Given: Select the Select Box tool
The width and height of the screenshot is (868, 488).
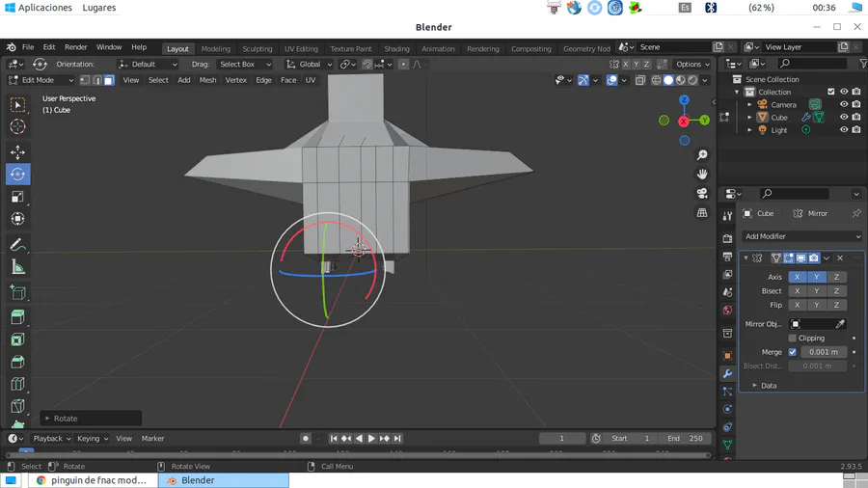Looking at the screenshot, I should (x=17, y=104).
